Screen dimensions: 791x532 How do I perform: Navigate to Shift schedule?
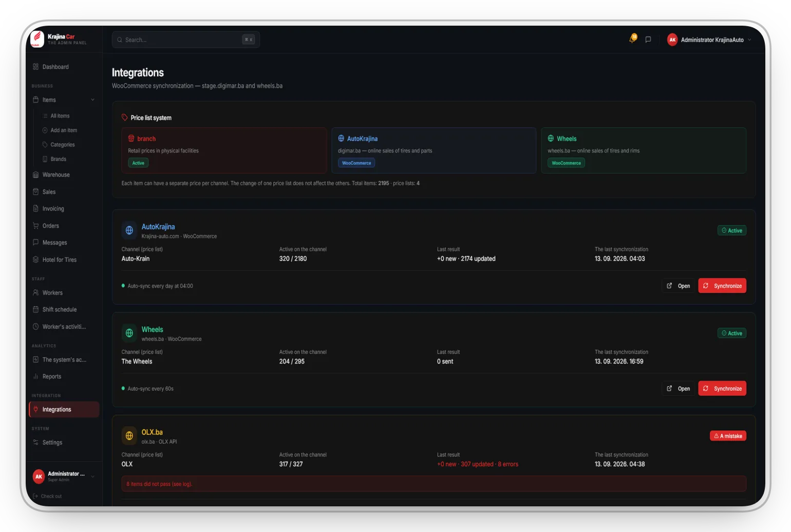coord(60,309)
